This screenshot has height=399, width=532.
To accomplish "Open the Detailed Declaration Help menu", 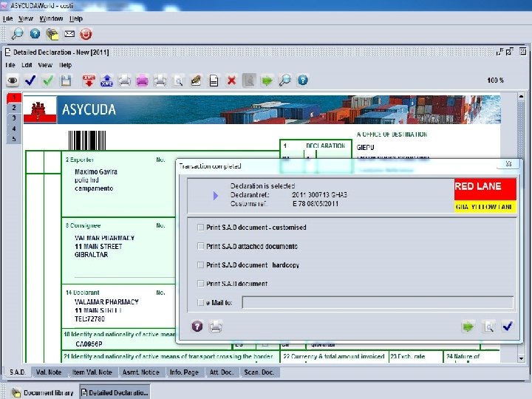I will click(66, 65).
